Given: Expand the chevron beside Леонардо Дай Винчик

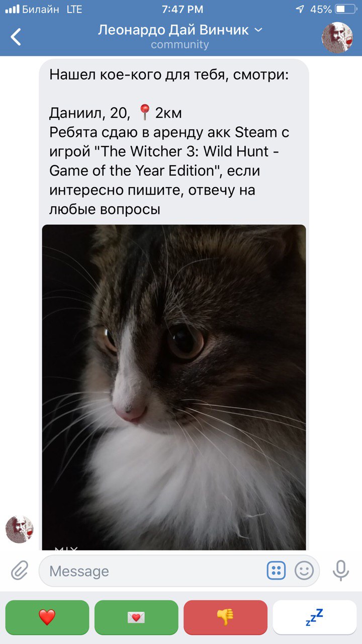Looking at the screenshot, I should tap(258, 30).
